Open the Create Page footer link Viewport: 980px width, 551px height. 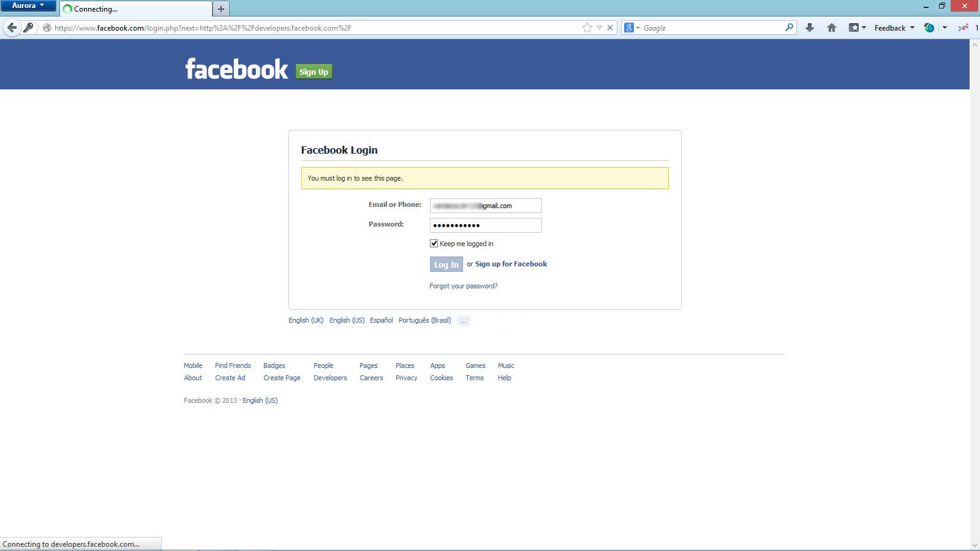(282, 378)
